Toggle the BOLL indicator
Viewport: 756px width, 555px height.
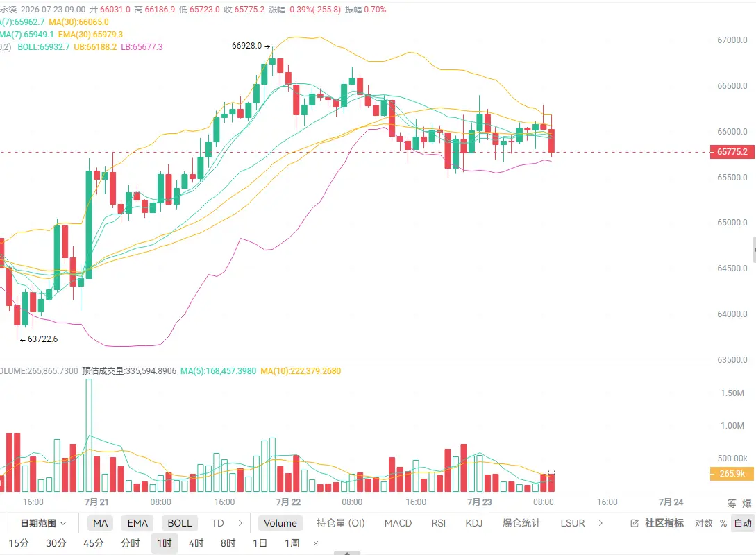pyautogui.click(x=179, y=523)
